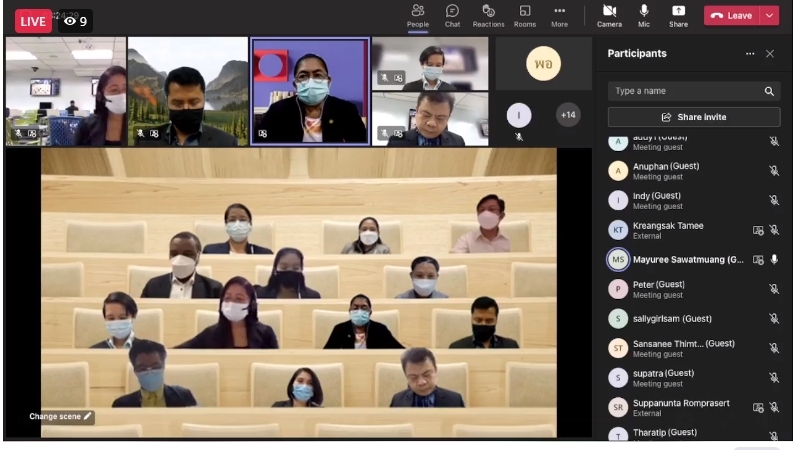
Task: Click the muted mic icon for sallygirlsam
Action: pos(774,318)
